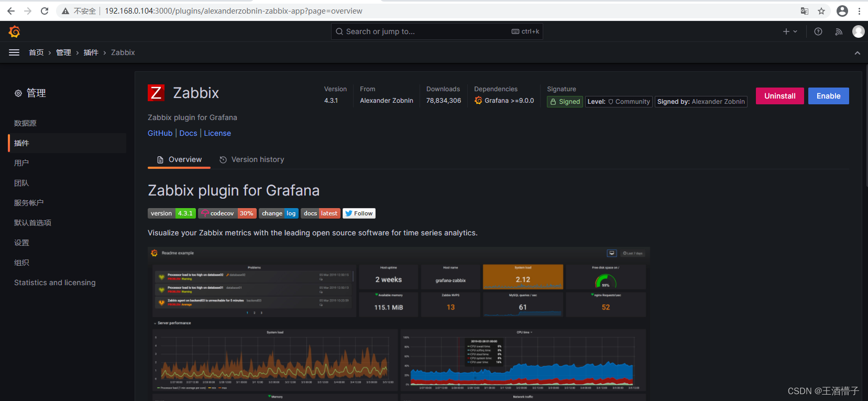The image size is (868, 401).
Task: Click the Level Community badge
Action: (x=619, y=102)
